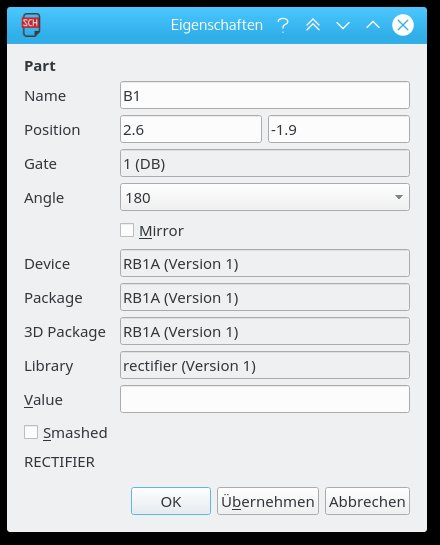Toggle the Smashed checkbox
Screen dimensions: 440x545
click(31, 432)
